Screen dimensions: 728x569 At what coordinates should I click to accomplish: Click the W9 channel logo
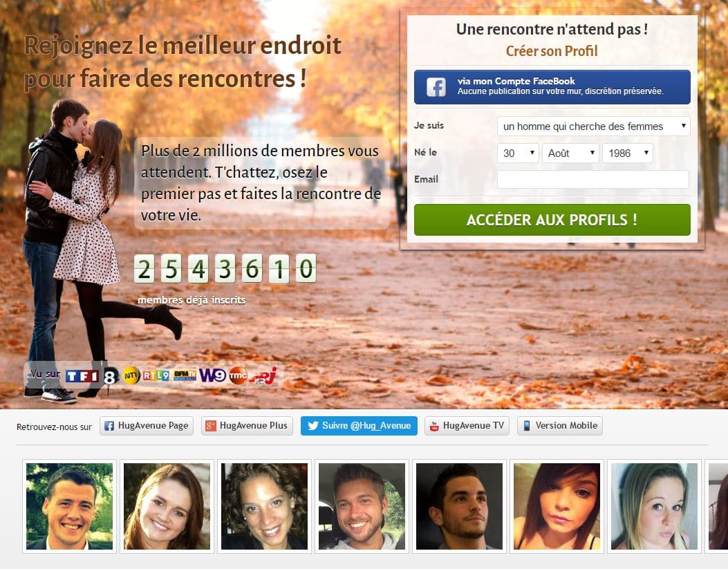212,375
